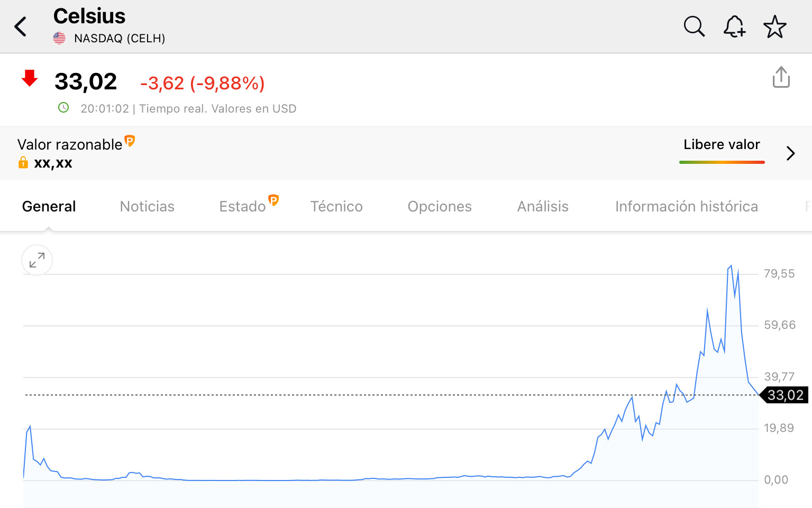Switch to the Noticias tab
Screen dimensions: 812x508
pyautogui.click(x=147, y=206)
